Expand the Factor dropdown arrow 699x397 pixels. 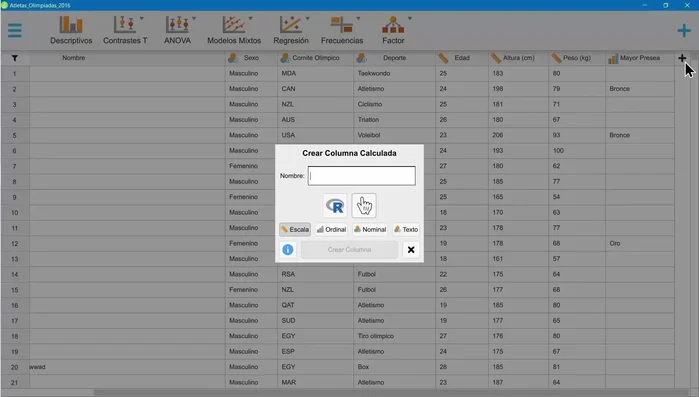[x=410, y=19]
